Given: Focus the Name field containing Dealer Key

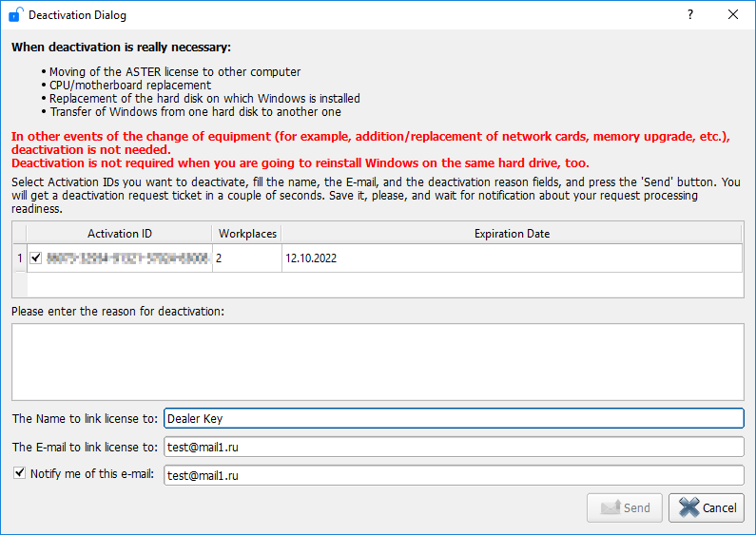Looking at the screenshot, I should [453, 418].
